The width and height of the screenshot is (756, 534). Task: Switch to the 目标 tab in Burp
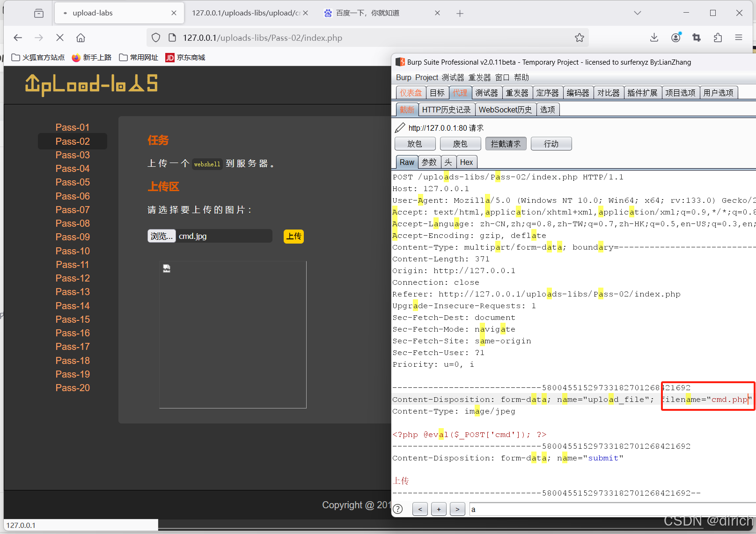437,93
